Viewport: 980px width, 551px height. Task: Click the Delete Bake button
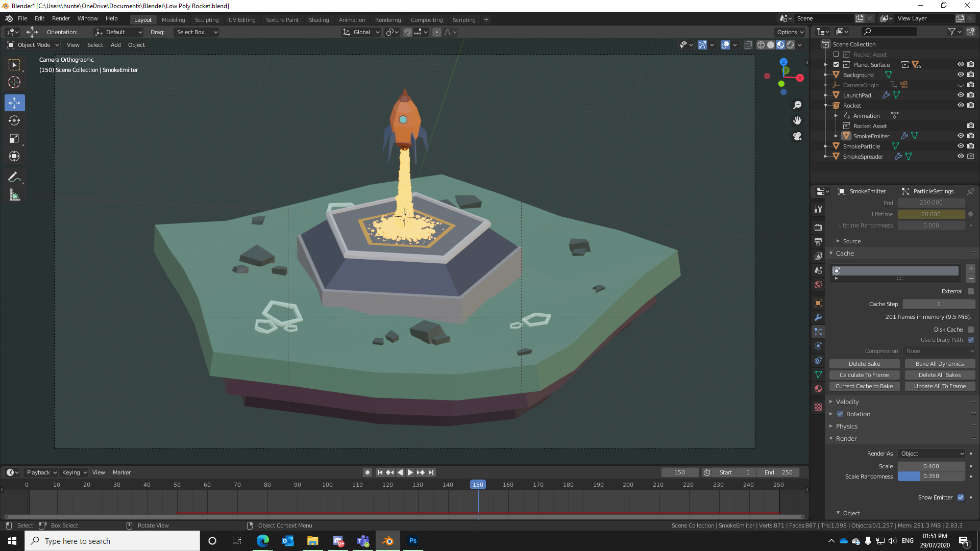864,364
